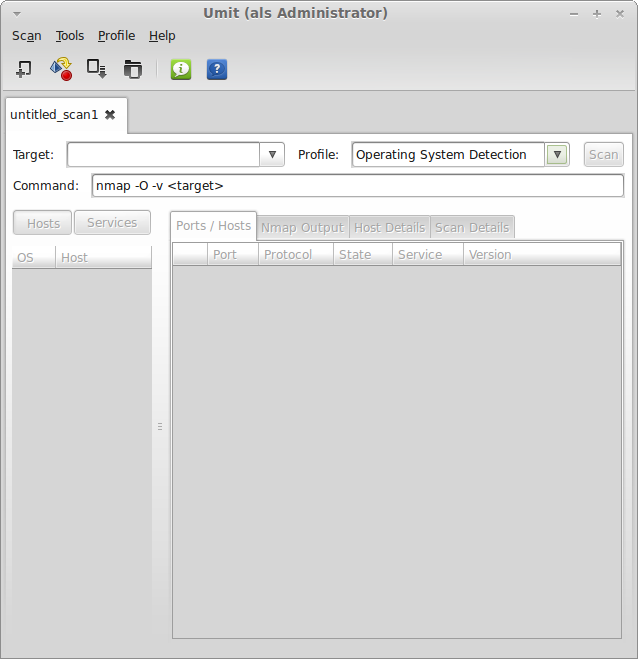The image size is (638, 659).
Task: Open the Scan menu
Action: (x=26, y=36)
